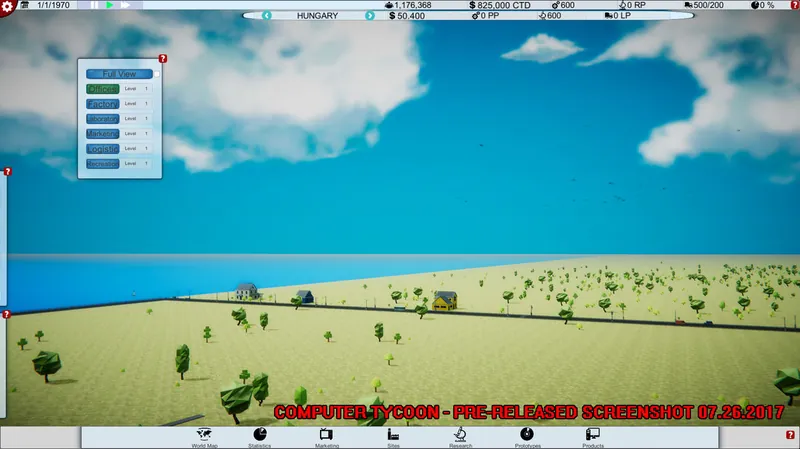Click the $ 50,400 country budget value
The image size is (800, 449).
click(x=407, y=16)
